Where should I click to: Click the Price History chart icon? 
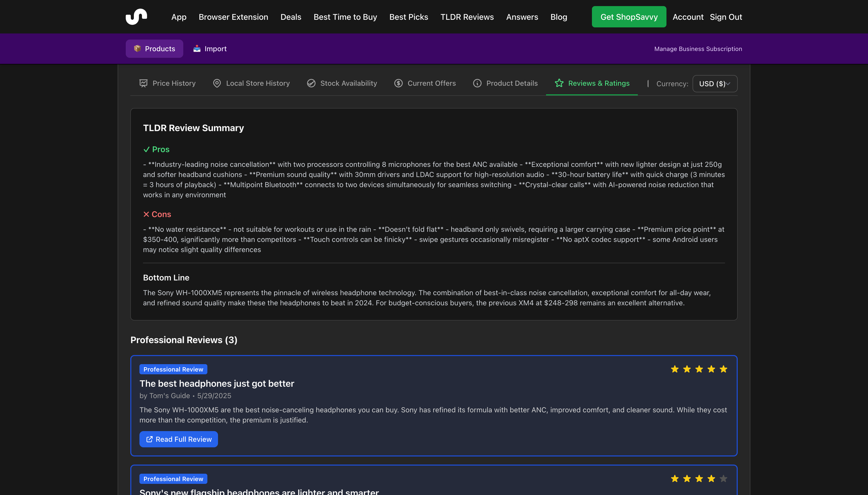(143, 83)
